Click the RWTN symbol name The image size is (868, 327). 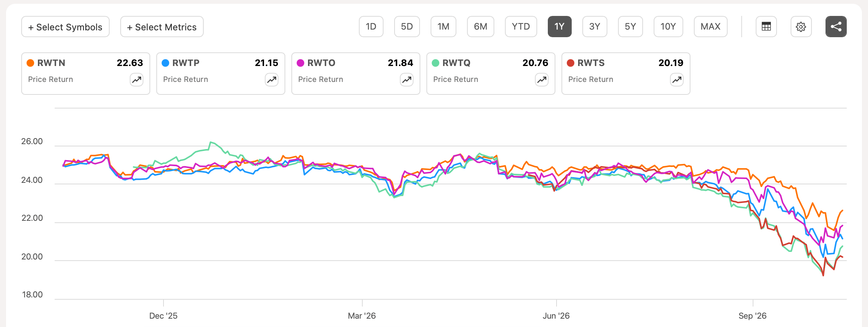point(51,63)
